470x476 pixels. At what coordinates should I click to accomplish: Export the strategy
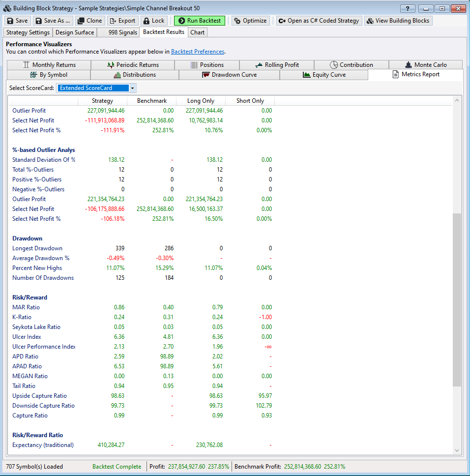tap(122, 21)
